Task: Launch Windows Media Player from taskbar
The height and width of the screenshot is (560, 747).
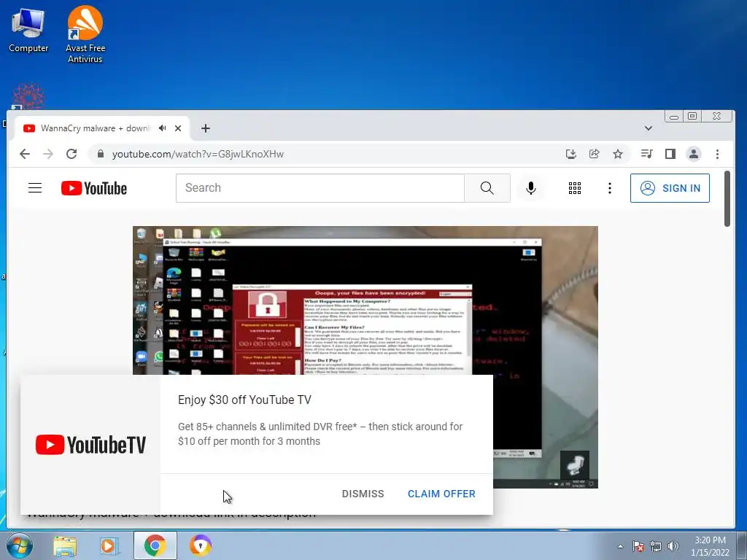Action: coord(109,545)
